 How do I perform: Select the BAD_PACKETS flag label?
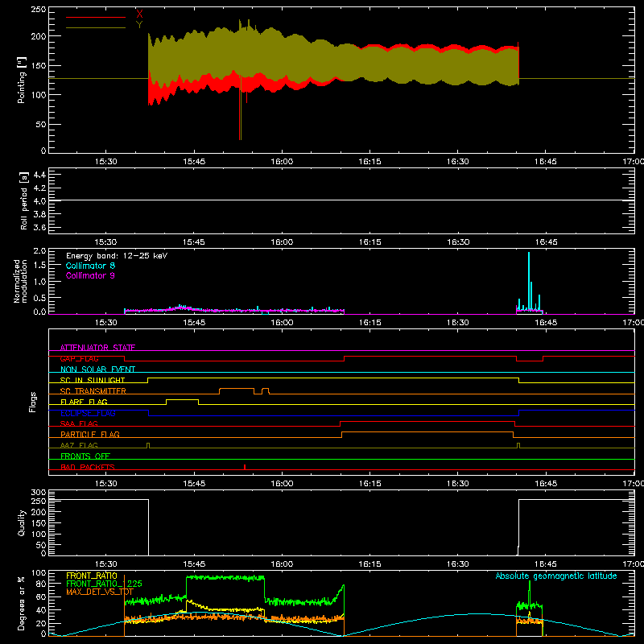tap(88, 467)
